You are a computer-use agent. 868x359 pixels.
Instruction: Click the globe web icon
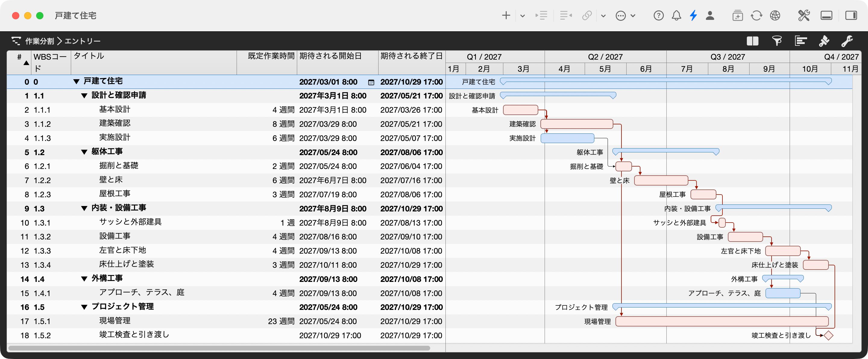pos(775,15)
